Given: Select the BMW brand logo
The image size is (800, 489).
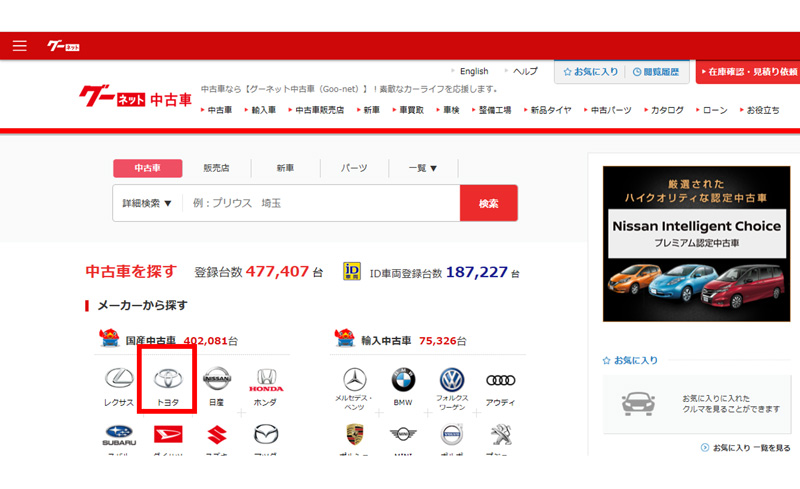Looking at the screenshot, I should (x=403, y=380).
